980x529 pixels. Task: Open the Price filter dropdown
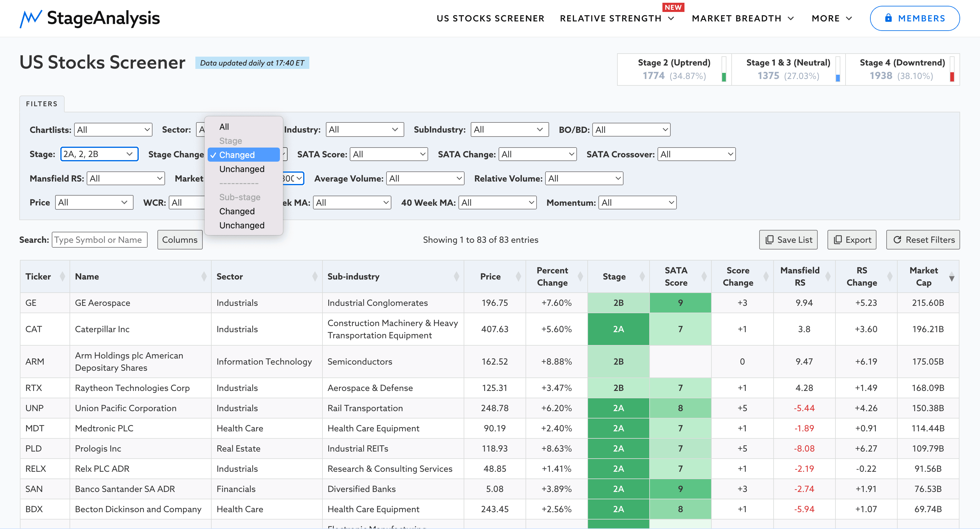[x=94, y=202]
